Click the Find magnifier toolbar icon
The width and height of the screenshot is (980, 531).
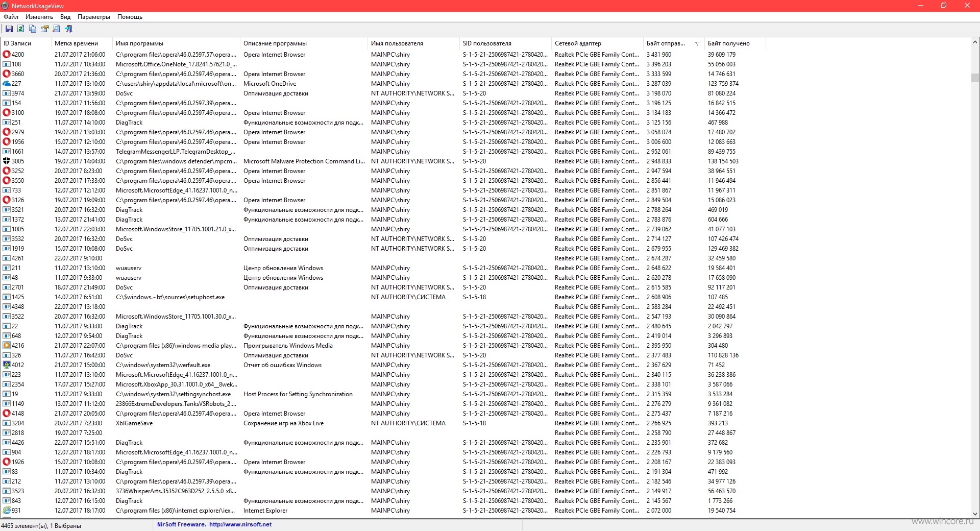[x=56, y=29]
